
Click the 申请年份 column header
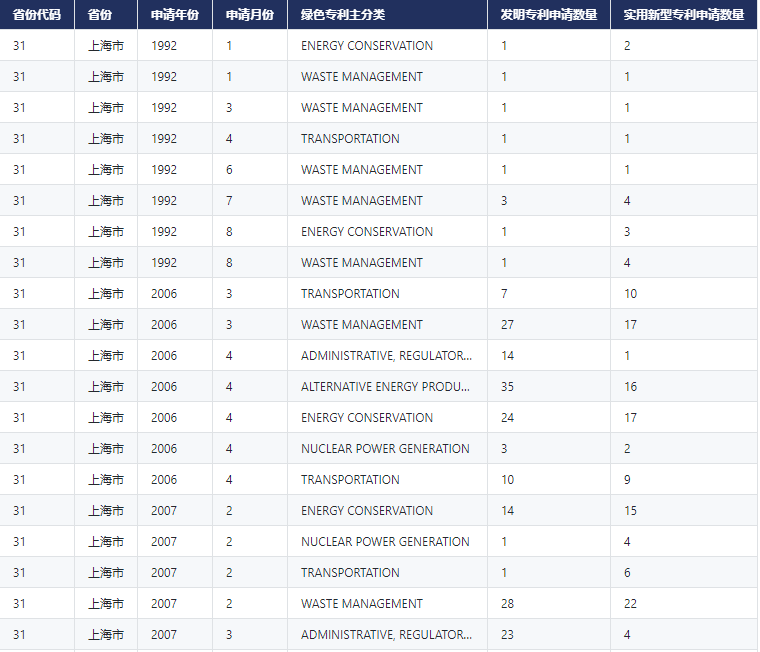point(175,15)
